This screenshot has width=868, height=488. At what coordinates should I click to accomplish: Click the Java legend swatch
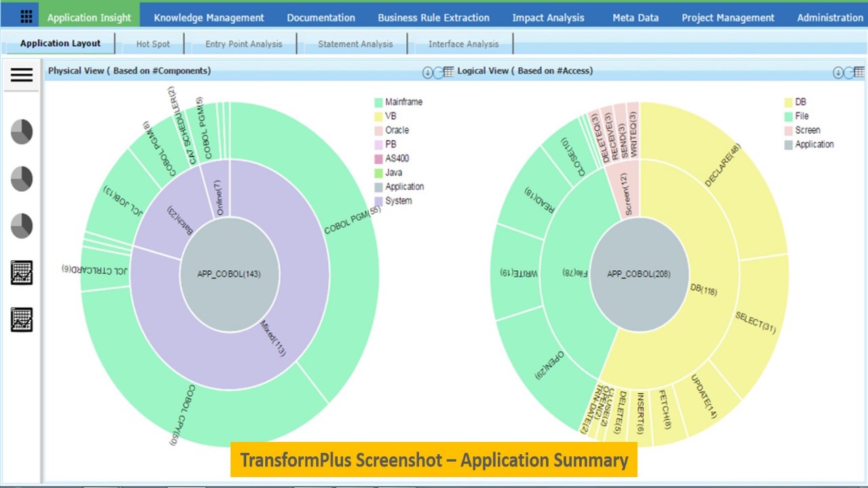click(x=378, y=173)
